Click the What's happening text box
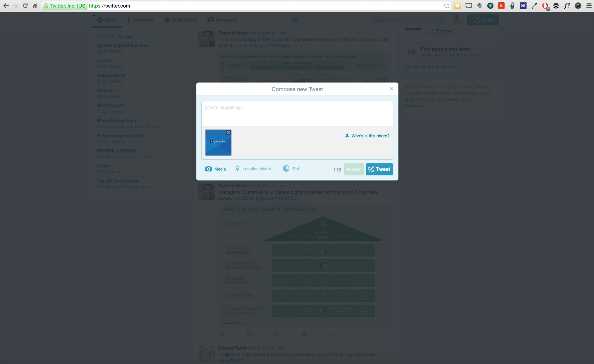 pyautogui.click(x=297, y=113)
